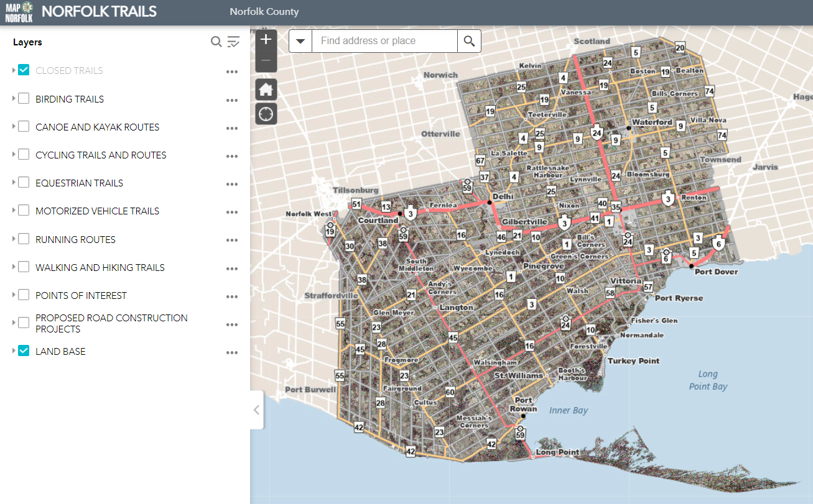813x504 pixels.
Task: Go to the default map extent home icon
Action: pyautogui.click(x=266, y=89)
